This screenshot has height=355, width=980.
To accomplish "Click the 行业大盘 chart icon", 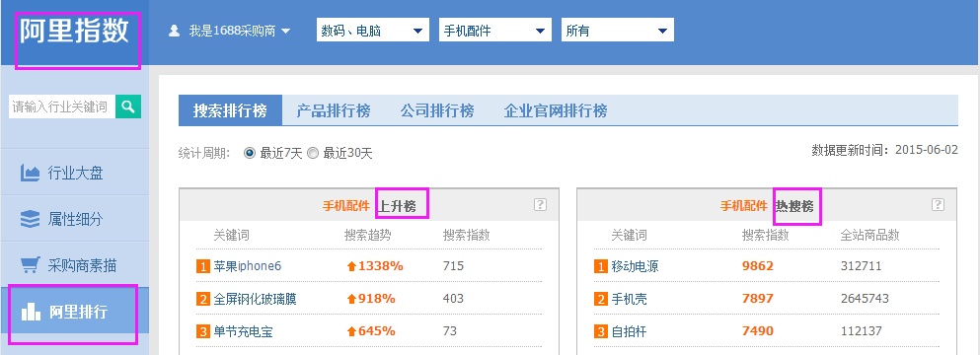I will click(31, 173).
